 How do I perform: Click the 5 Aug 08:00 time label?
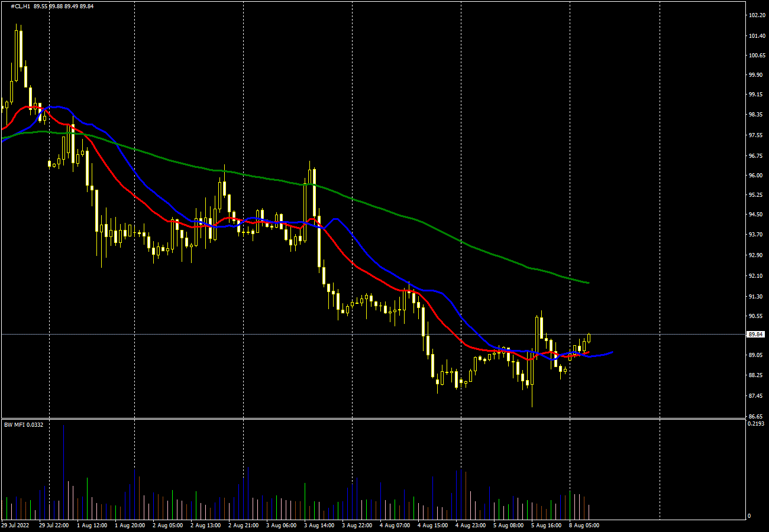[508, 525]
